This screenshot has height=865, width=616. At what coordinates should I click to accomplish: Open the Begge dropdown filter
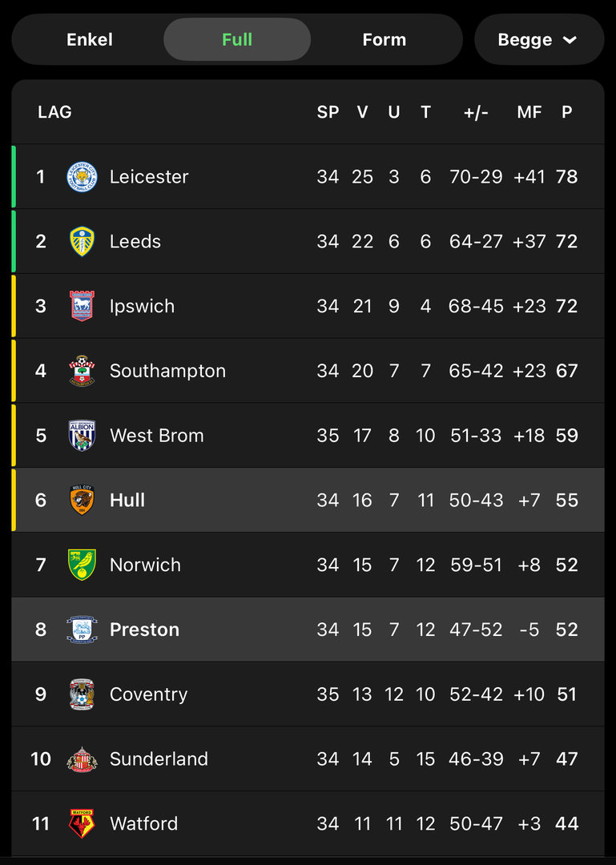click(525, 40)
